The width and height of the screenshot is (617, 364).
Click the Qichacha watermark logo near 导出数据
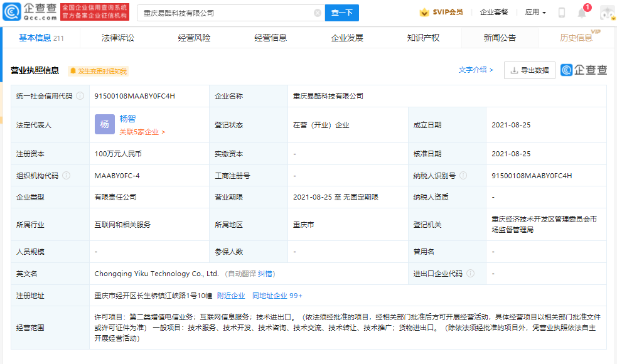(x=584, y=70)
